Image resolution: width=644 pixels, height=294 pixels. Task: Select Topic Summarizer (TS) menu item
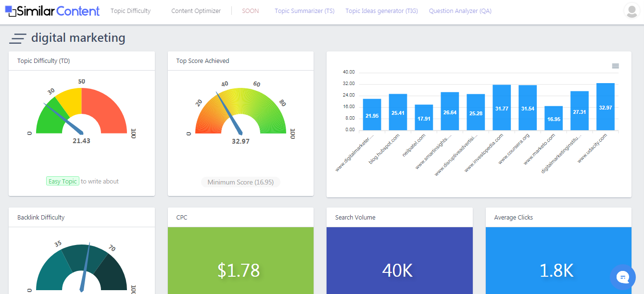pos(304,11)
